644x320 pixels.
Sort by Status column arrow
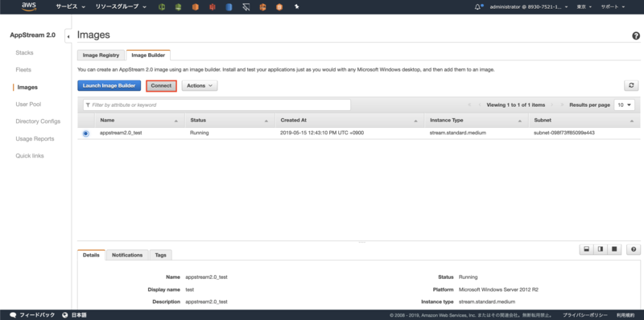266,121
